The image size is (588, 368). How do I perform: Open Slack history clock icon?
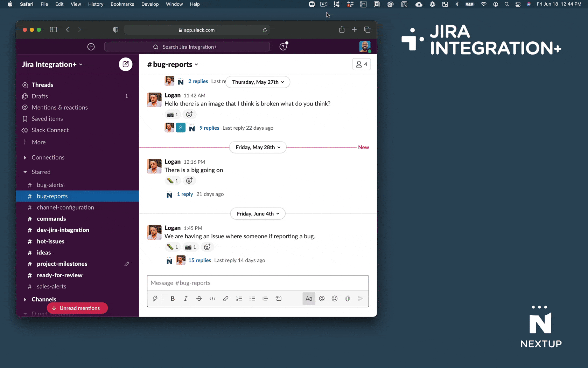(91, 47)
